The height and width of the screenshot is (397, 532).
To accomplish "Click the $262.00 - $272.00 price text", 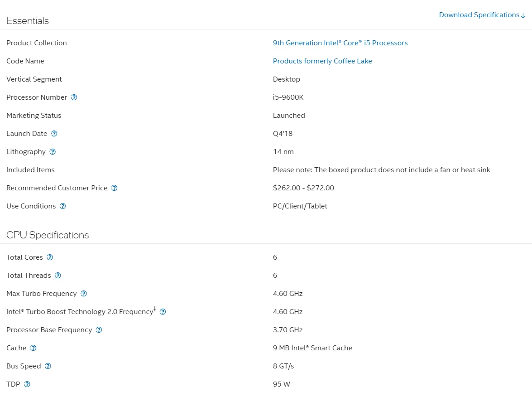I will tap(303, 188).
